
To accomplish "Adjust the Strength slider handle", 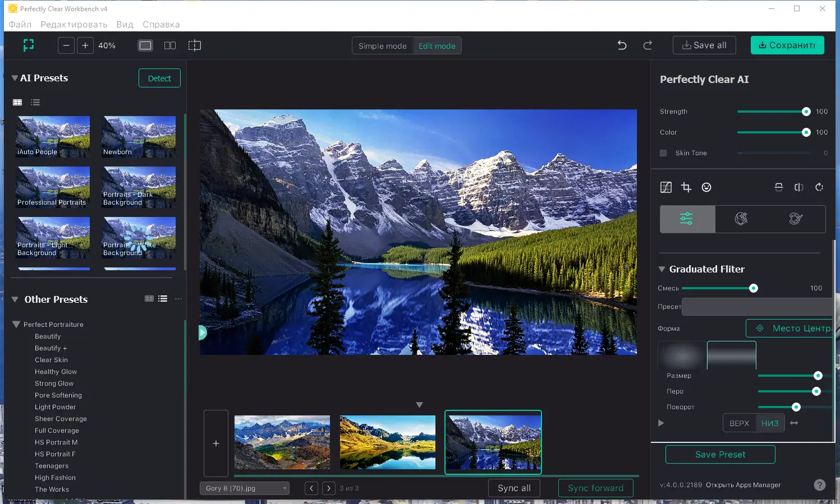I will [806, 112].
